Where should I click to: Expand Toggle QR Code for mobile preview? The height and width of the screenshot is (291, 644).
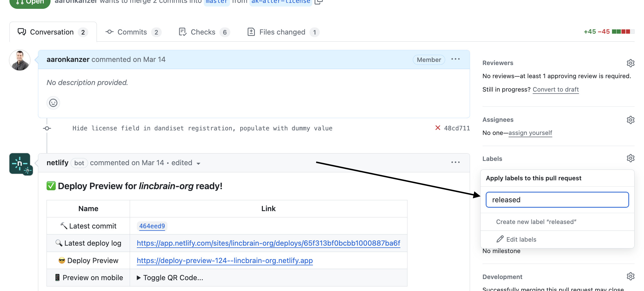point(170,277)
